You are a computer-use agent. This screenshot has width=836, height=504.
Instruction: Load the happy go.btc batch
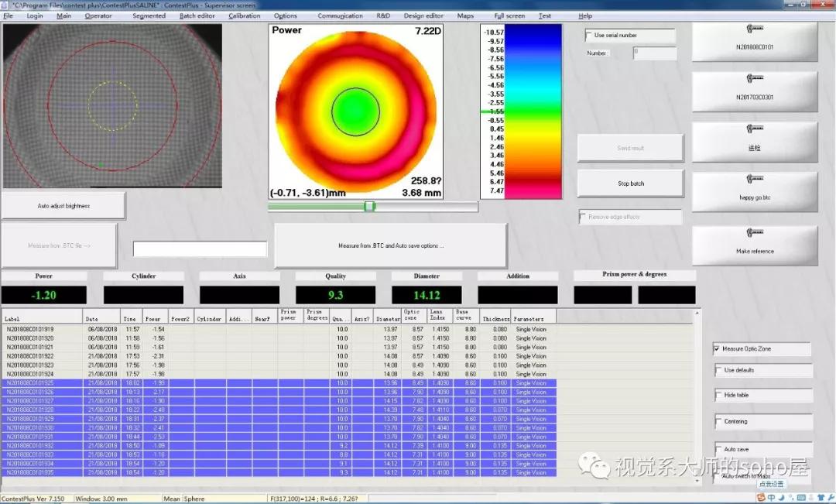(755, 192)
